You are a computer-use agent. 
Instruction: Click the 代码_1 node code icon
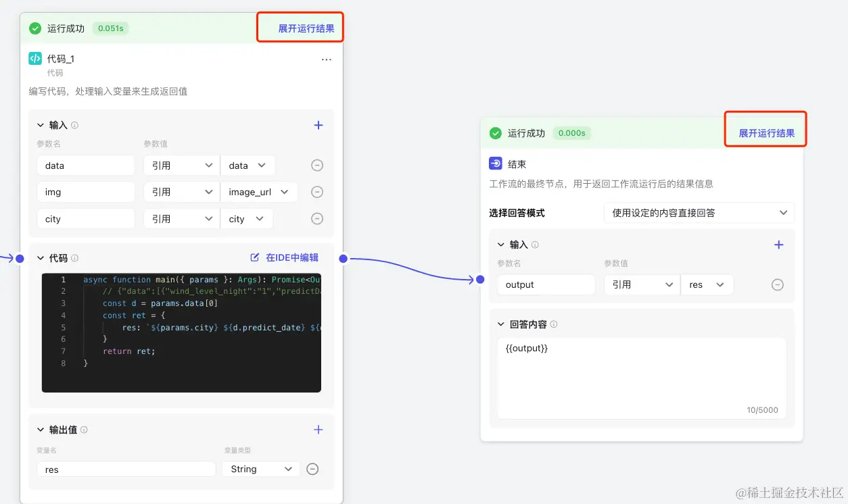(35, 59)
